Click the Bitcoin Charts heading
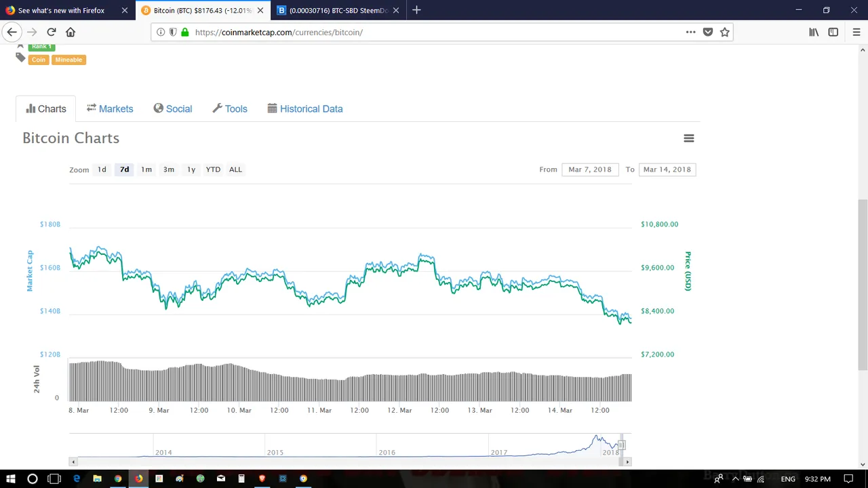868x488 pixels. 71,138
